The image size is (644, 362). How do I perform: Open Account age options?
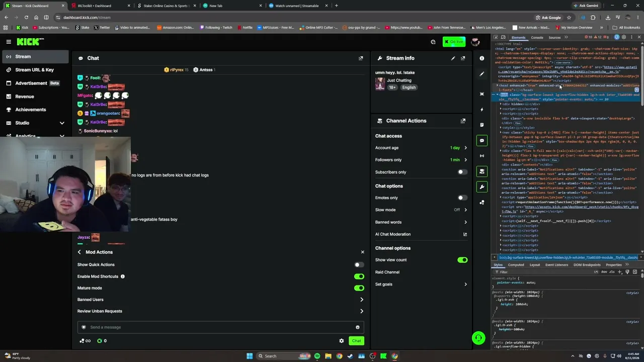click(x=421, y=148)
